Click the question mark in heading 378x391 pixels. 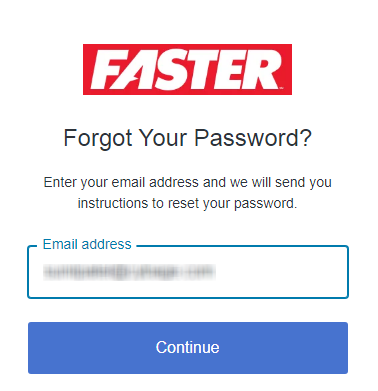tap(306, 137)
